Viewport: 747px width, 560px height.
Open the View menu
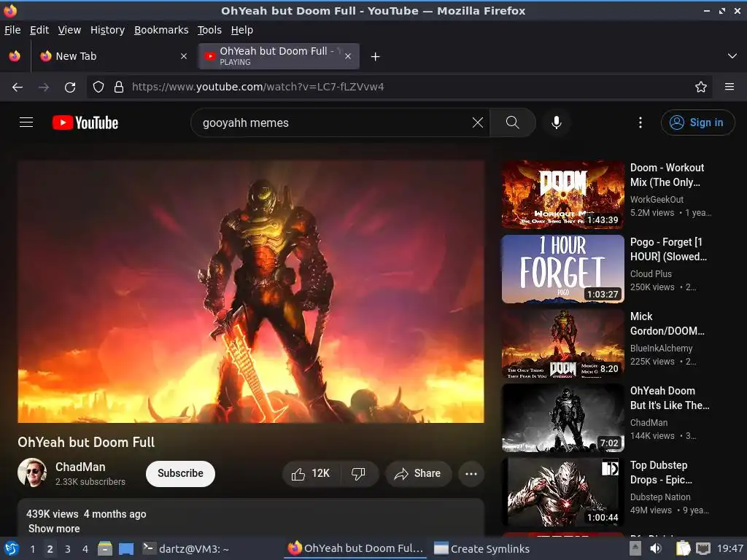(x=69, y=30)
